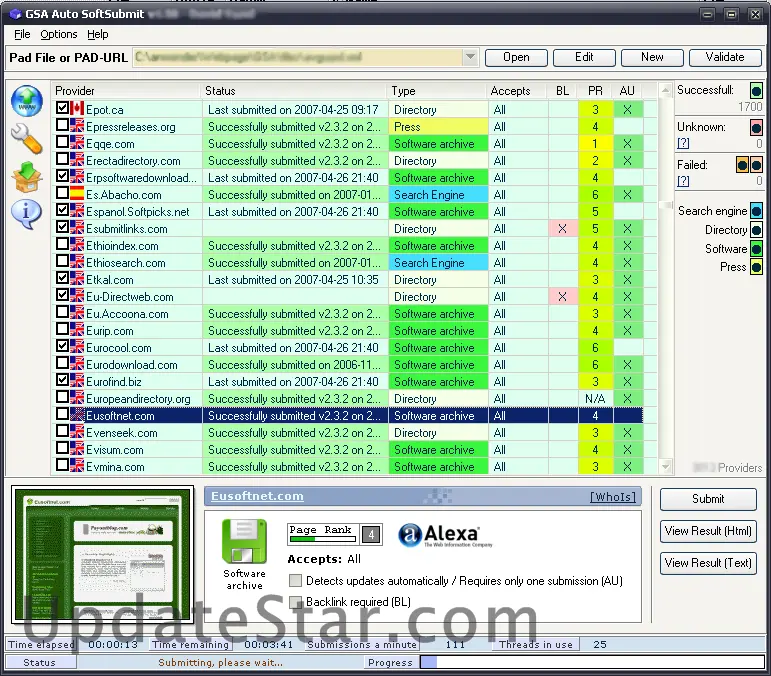Expand the Pad File path dropdown
This screenshot has height=676, width=771.
coord(470,57)
